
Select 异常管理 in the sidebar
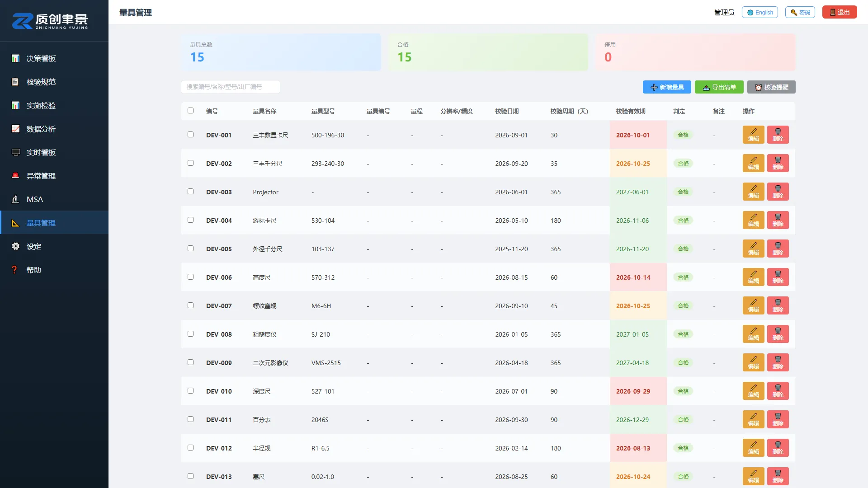[x=54, y=176]
